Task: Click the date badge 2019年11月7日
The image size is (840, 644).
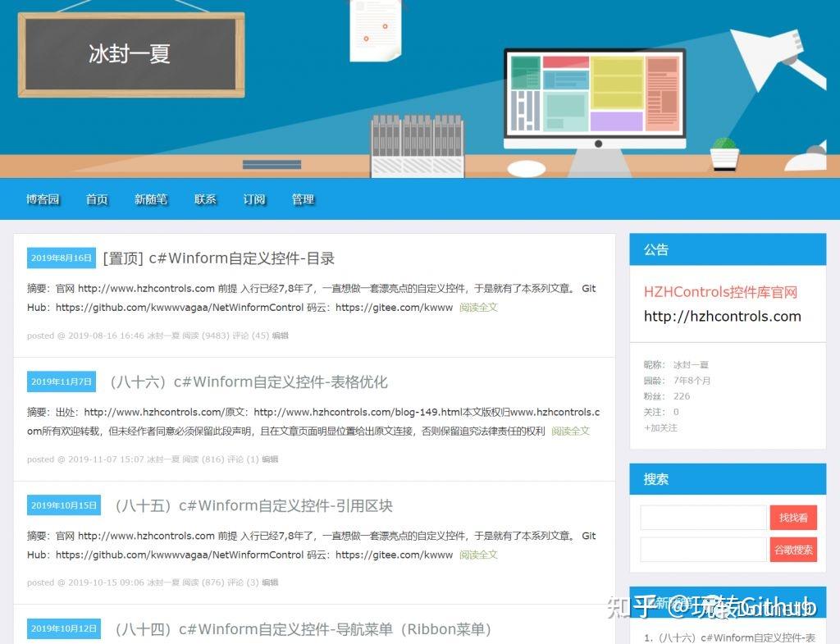Action: pos(62,381)
